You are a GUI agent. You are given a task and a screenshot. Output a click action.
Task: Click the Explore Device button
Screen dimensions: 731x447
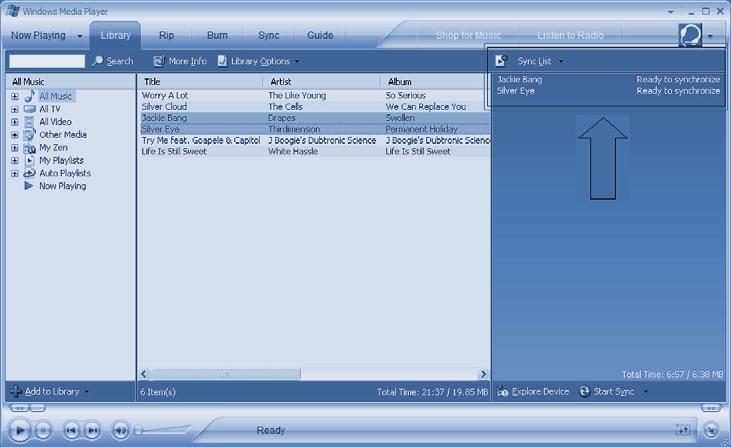tap(533, 392)
